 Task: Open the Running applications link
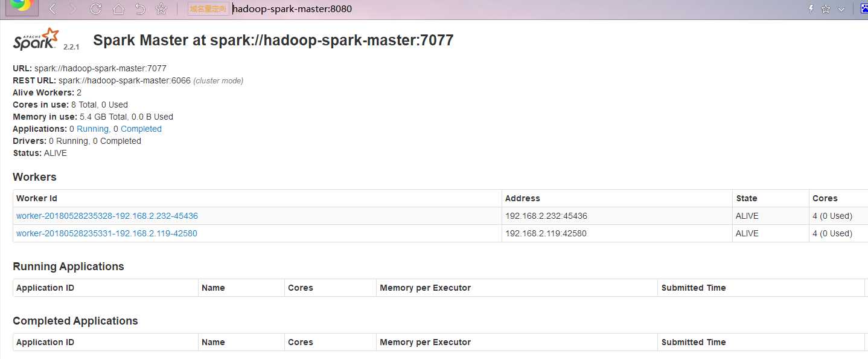pos(92,129)
